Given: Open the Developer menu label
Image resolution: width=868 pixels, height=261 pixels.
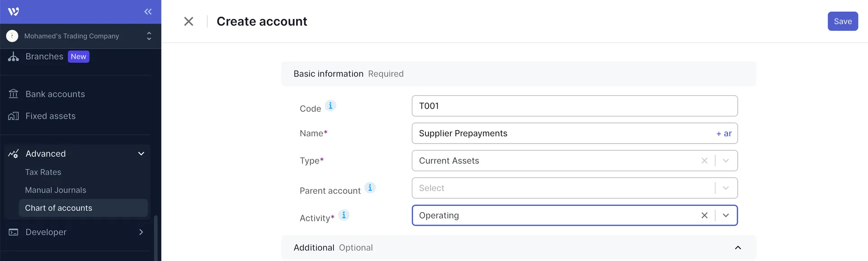Looking at the screenshot, I should tap(46, 232).
